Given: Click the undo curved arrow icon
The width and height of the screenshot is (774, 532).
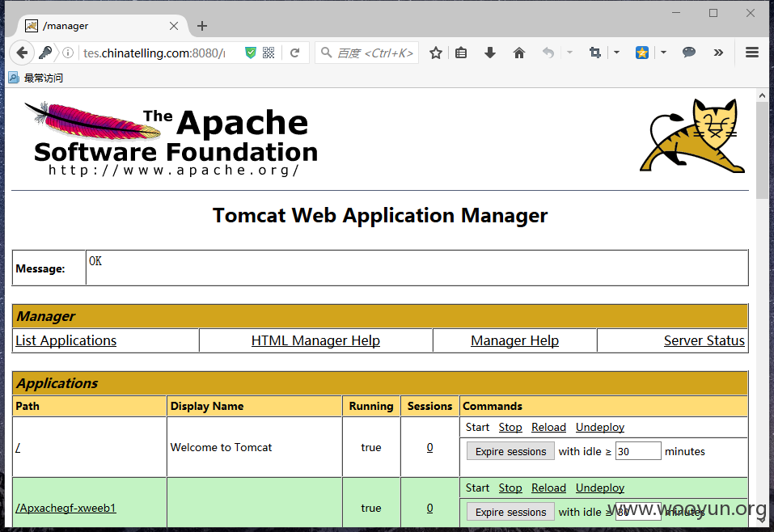Looking at the screenshot, I should [x=548, y=53].
